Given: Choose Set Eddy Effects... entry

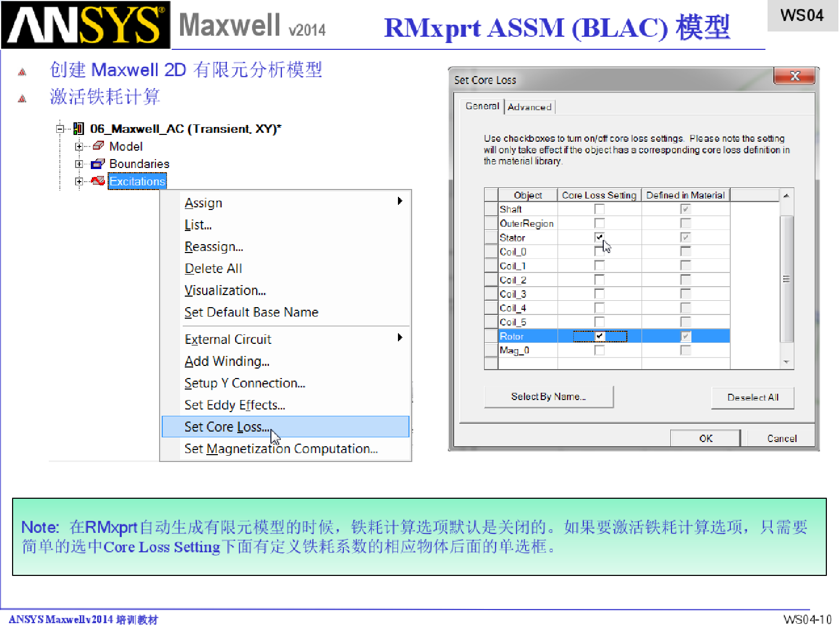Looking at the screenshot, I should point(286,405).
